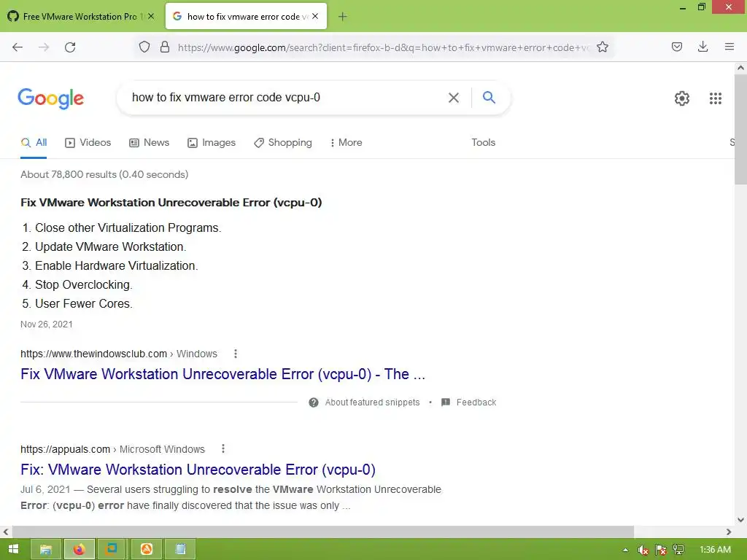Open the notepad taskbar icon
Image resolution: width=747 pixels, height=560 pixels.
[180, 550]
